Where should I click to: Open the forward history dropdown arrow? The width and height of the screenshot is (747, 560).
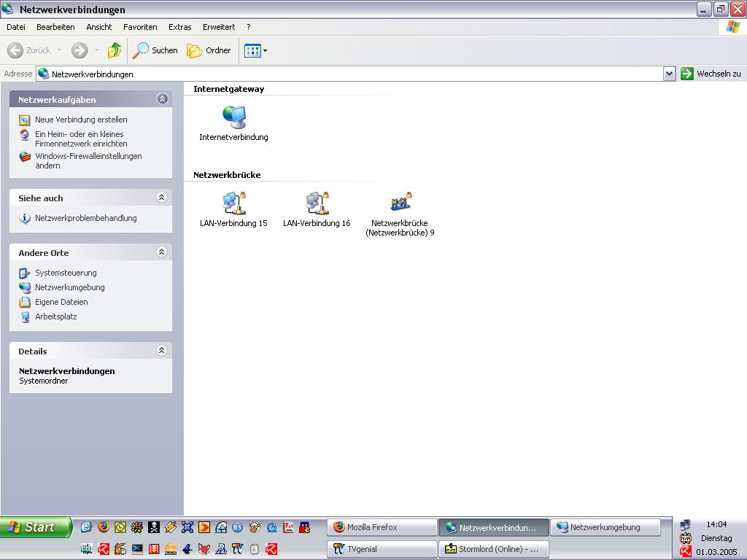click(x=96, y=50)
